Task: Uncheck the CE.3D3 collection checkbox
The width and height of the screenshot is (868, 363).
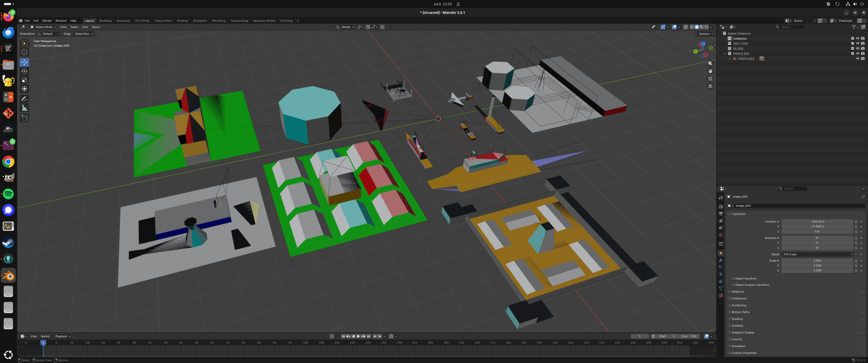Action: pos(853,49)
